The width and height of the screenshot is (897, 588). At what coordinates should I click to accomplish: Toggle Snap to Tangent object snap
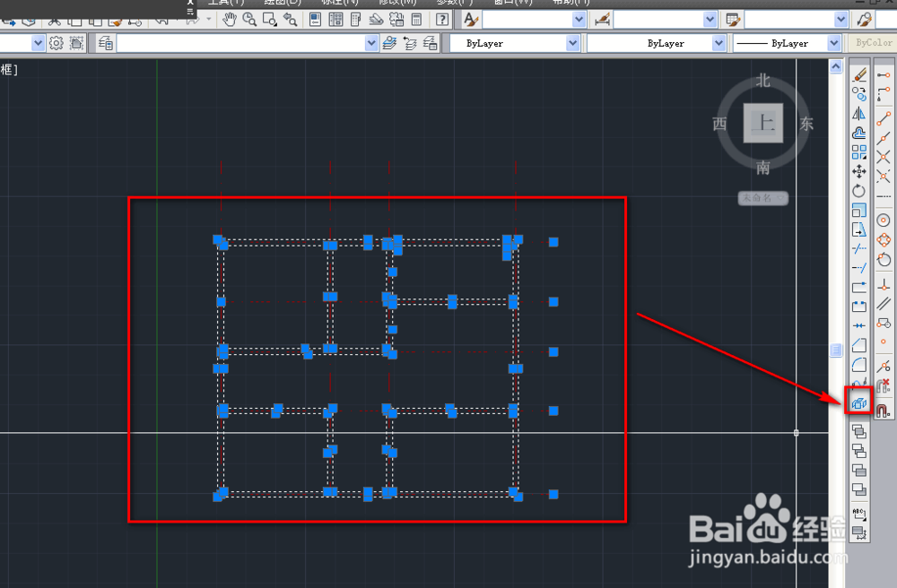click(884, 259)
